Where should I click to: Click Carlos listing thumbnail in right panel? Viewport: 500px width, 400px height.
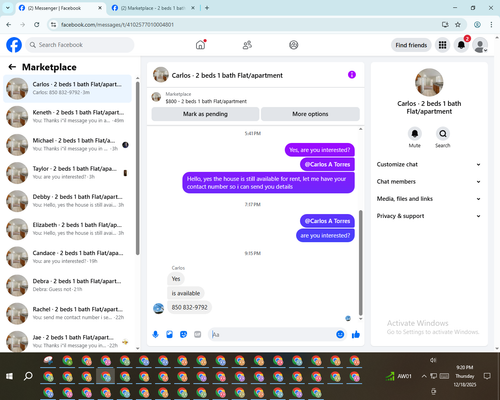[x=429, y=82]
